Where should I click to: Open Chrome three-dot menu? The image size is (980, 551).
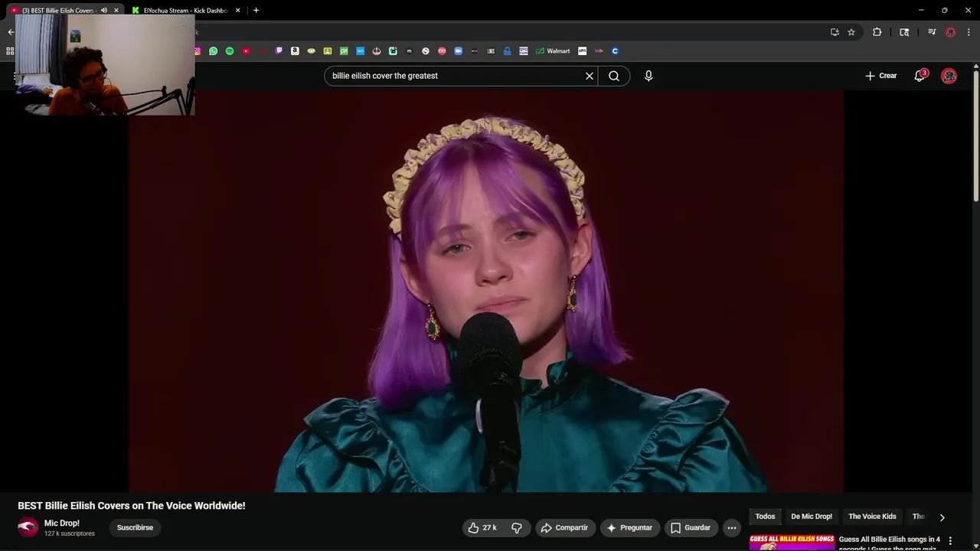click(969, 32)
